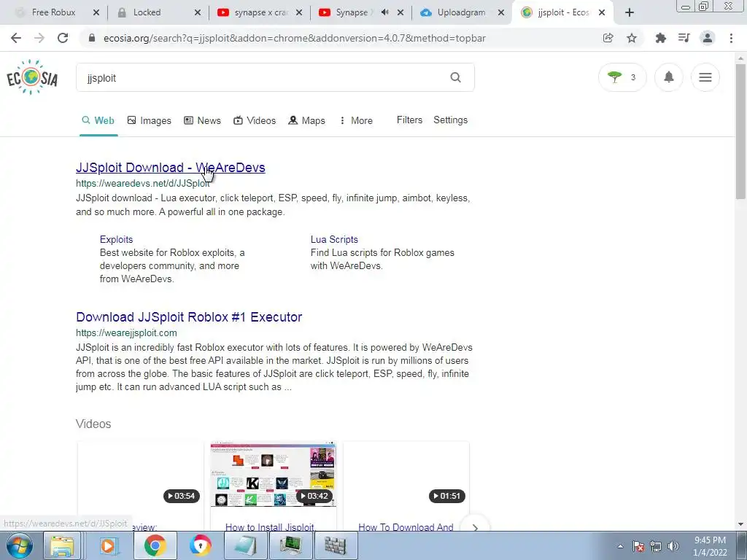747x560 pixels.
Task: Click the https://wearejjsploit.com URL text
Action: click(126, 332)
